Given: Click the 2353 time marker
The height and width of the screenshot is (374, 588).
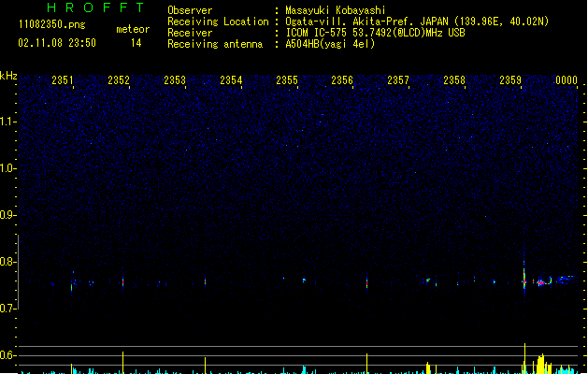Looking at the screenshot, I should (175, 80).
